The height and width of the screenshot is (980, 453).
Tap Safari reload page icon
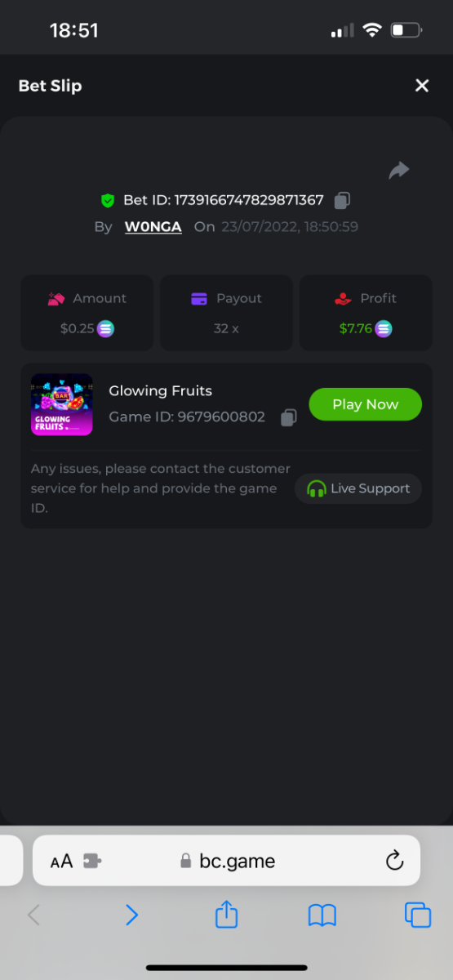point(394,860)
